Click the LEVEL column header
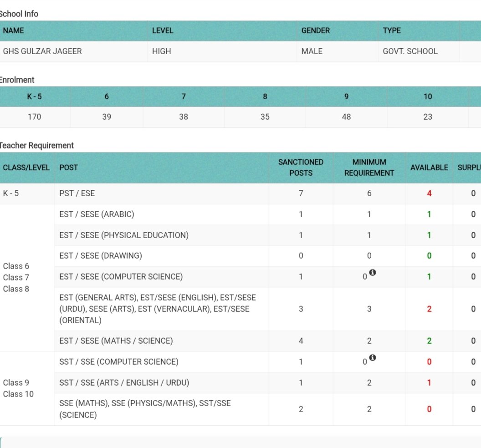481x448 pixels. point(163,31)
